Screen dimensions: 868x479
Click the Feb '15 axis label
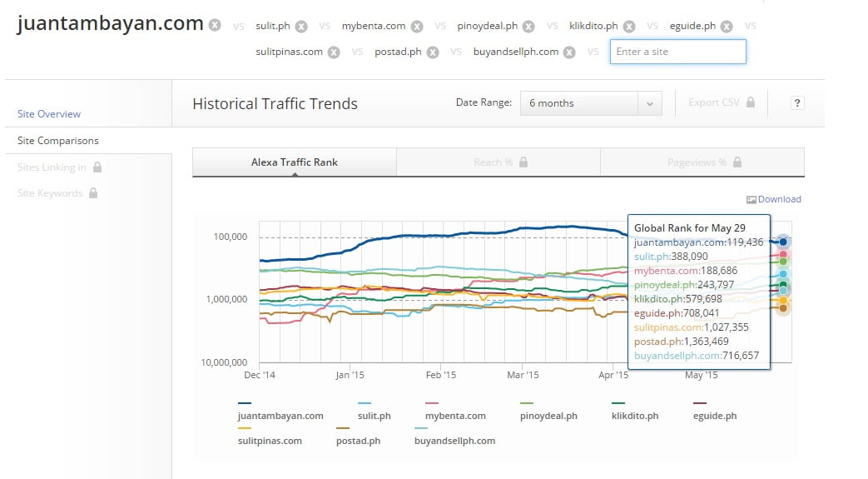pyautogui.click(x=440, y=375)
